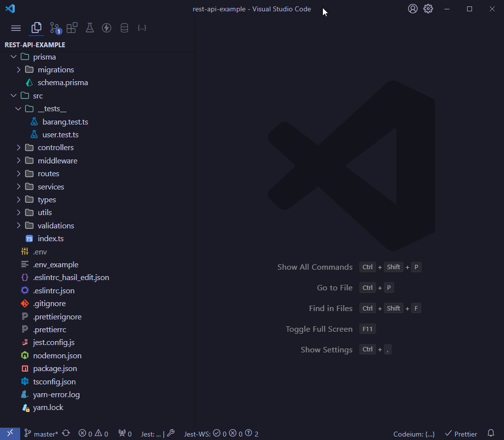Expand the utils folder chevron
Image resolution: width=504 pixels, height=440 pixels.
[19, 213]
